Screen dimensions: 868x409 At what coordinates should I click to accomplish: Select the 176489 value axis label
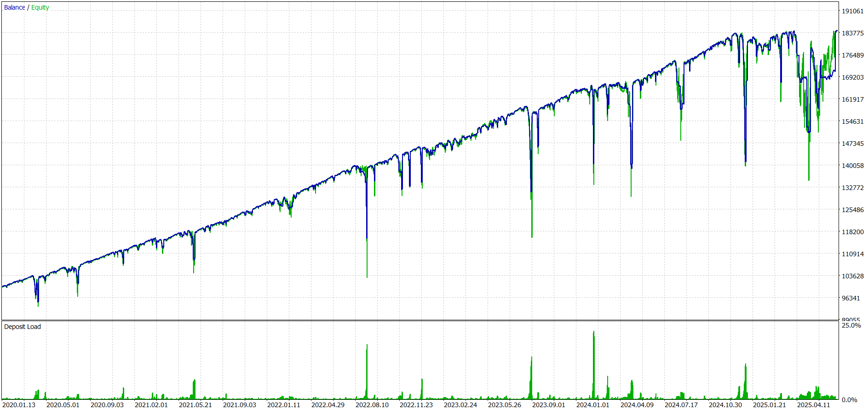[852, 55]
